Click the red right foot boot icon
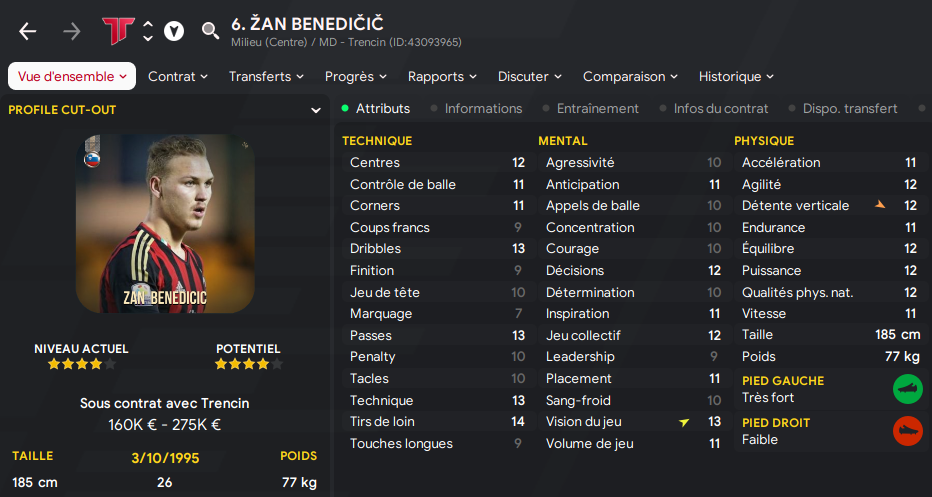This screenshot has width=932, height=497. 907,431
